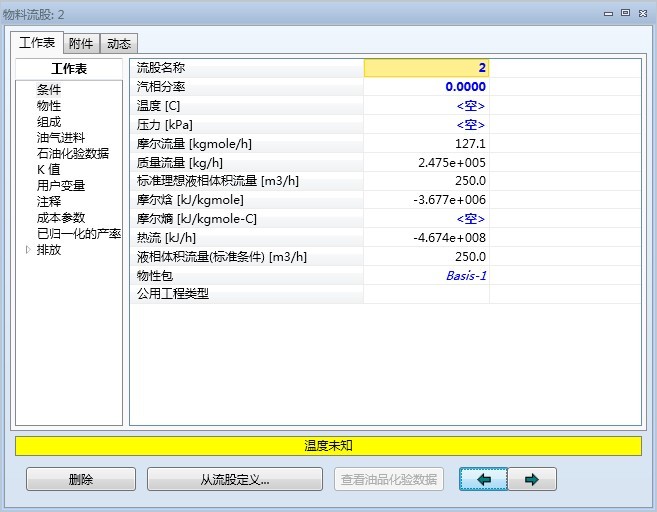
Task: Select 石油化验数据 in the left list
Action: click(x=73, y=154)
